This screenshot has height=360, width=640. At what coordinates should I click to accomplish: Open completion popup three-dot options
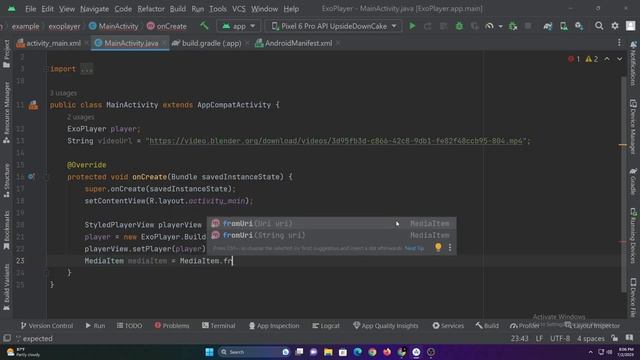pos(450,248)
